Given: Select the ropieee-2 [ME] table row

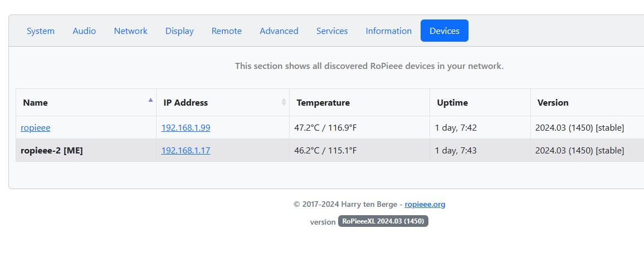Looking at the screenshot, I should [x=330, y=151].
